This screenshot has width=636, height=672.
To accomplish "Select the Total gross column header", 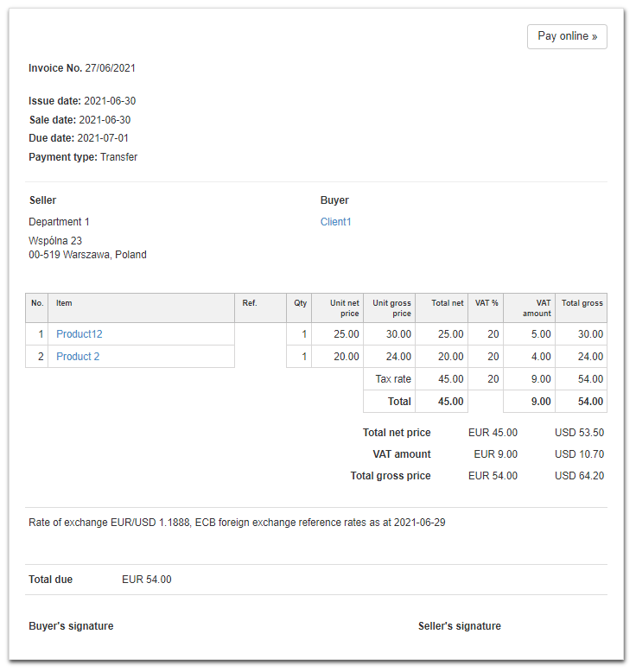I will [582, 303].
